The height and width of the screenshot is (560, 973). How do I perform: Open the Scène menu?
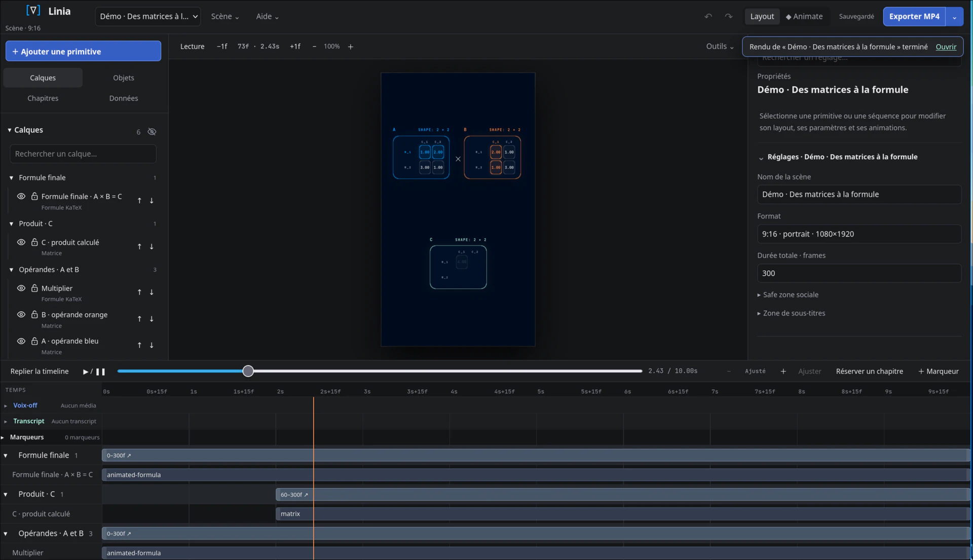pos(224,16)
